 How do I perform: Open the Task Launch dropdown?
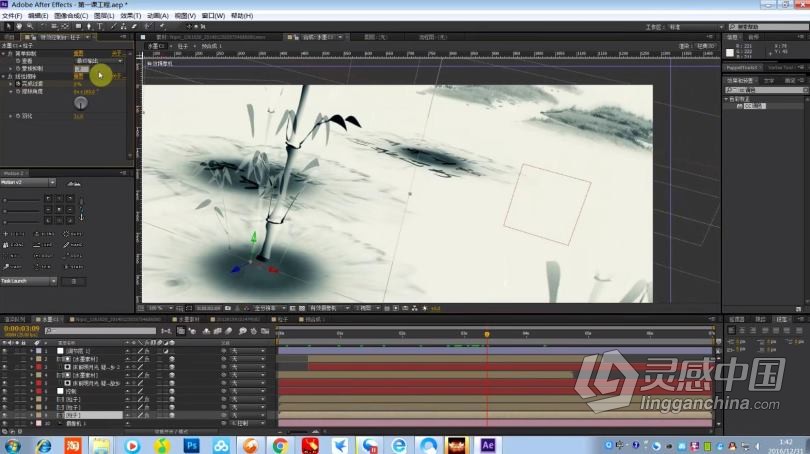(28, 281)
